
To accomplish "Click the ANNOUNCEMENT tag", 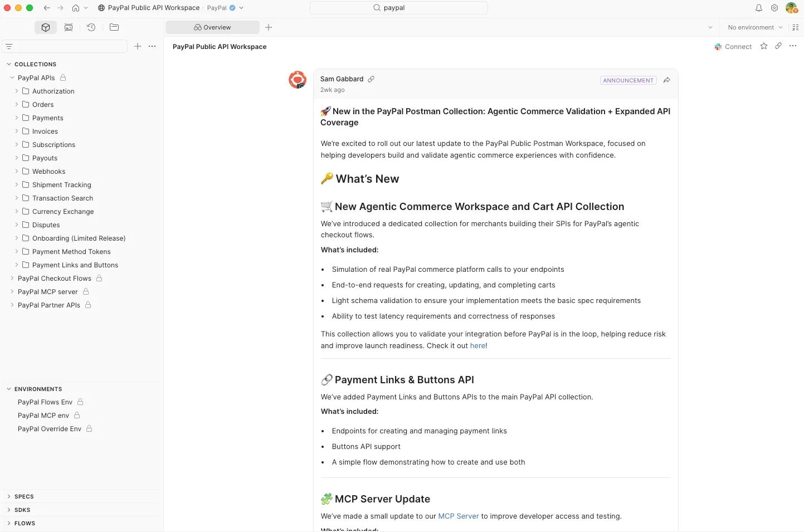I will (628, 80).
